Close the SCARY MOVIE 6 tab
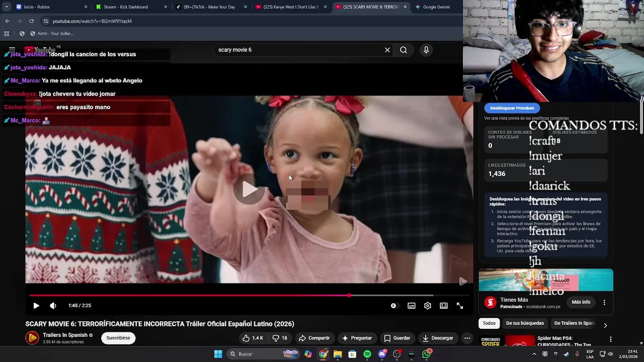Viewport: 644px width, 362px height. coord(405,7)
